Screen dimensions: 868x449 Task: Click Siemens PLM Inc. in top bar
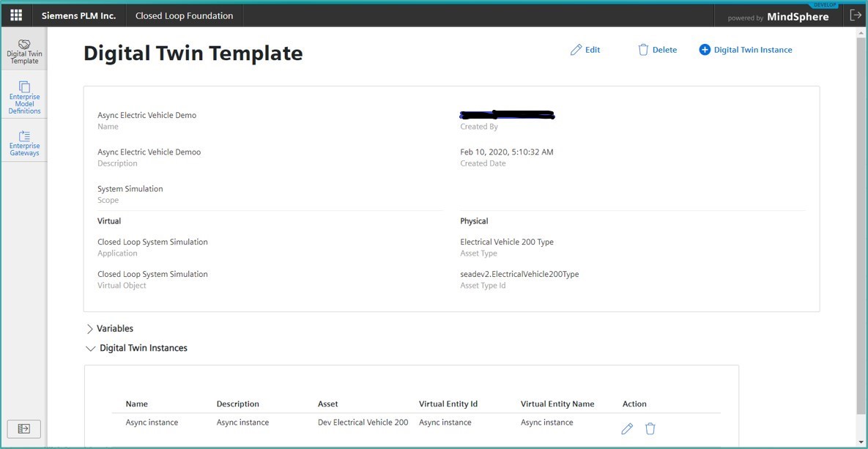click(78, 15)
